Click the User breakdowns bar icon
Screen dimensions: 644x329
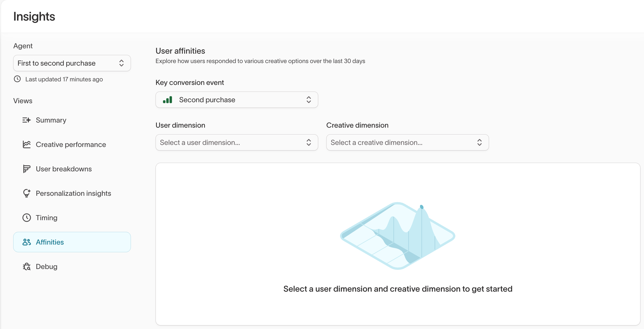26,169
